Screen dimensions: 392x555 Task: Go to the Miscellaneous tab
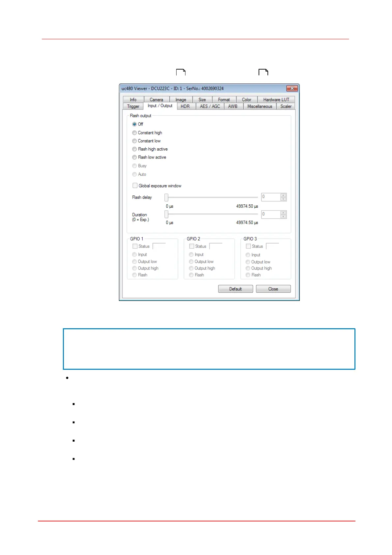[x=260, y=106]
